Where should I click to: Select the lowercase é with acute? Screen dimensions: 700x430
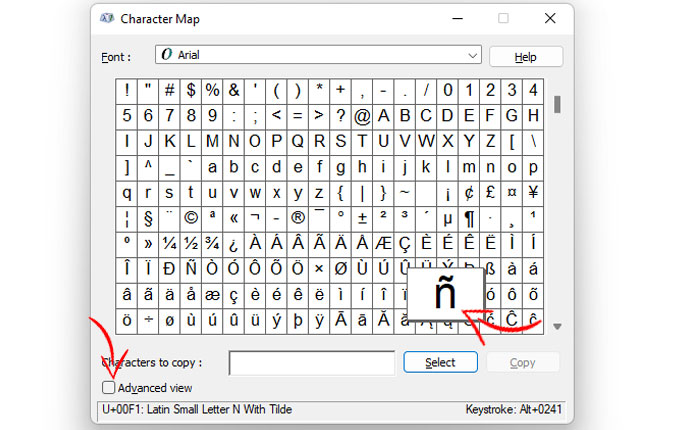click(276, 295)
